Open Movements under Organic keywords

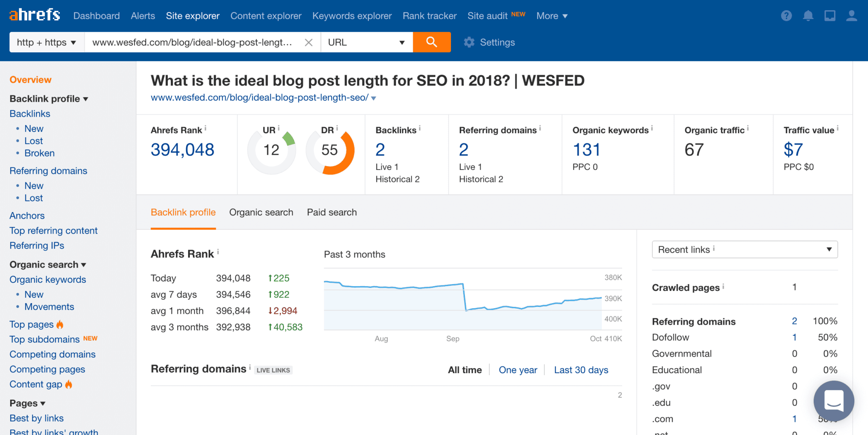click(x=49, y=307)
